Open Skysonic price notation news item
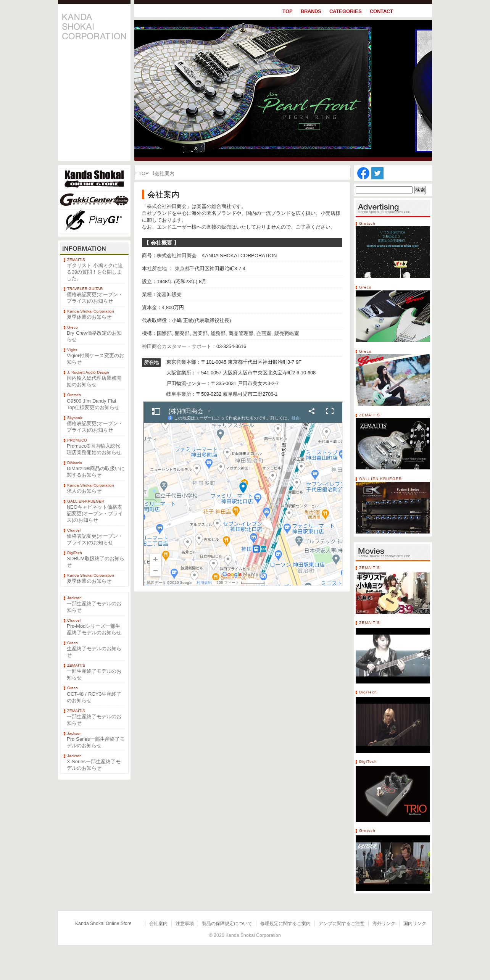Screen dimensions: 490x980 [x=95, y=427]
